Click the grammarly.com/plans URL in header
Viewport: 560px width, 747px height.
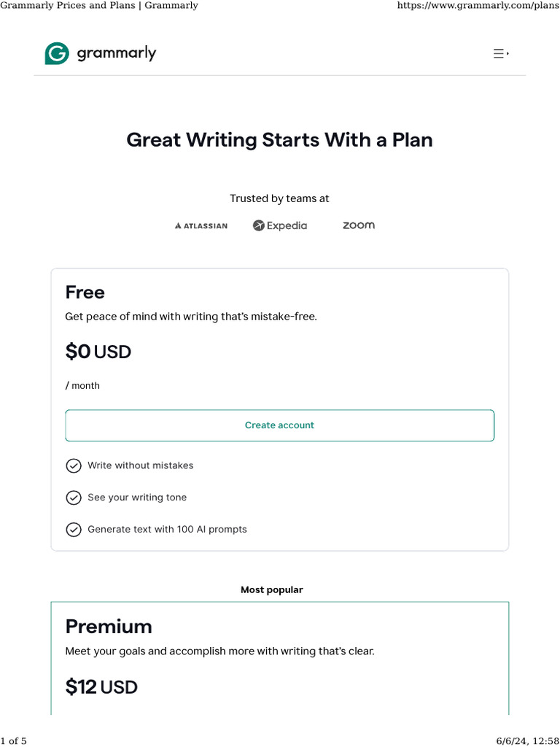point(478,6)
